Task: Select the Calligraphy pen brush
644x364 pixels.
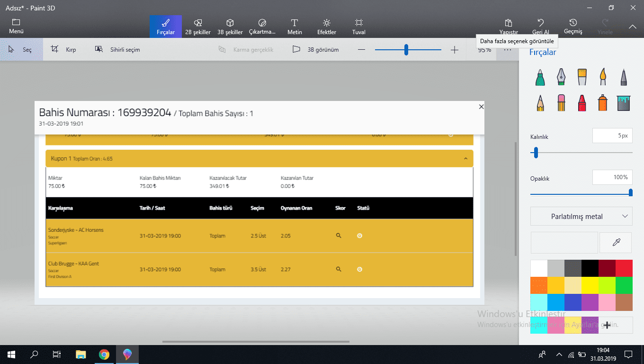Action: coord(561,77)
